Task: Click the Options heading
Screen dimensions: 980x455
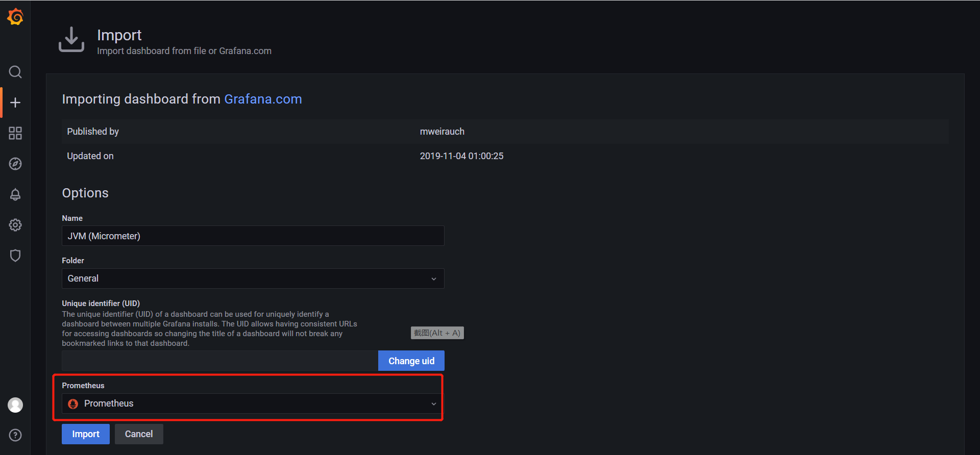Action: (85, 193)
